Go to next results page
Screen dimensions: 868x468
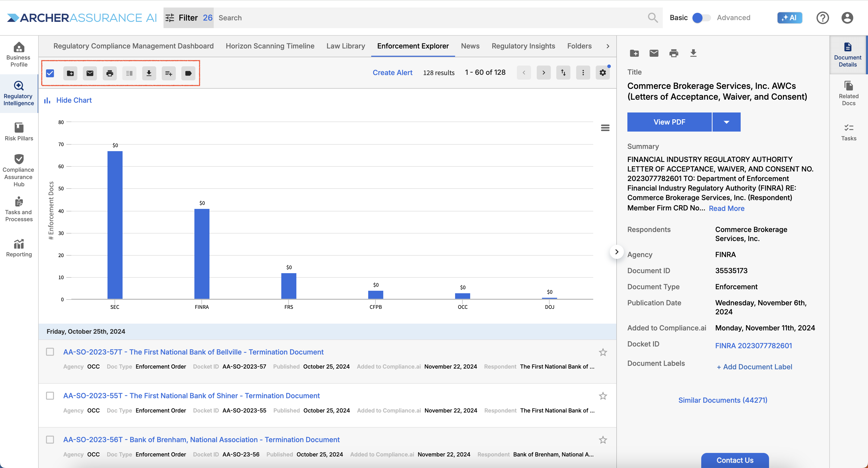(x=544, y=73)
